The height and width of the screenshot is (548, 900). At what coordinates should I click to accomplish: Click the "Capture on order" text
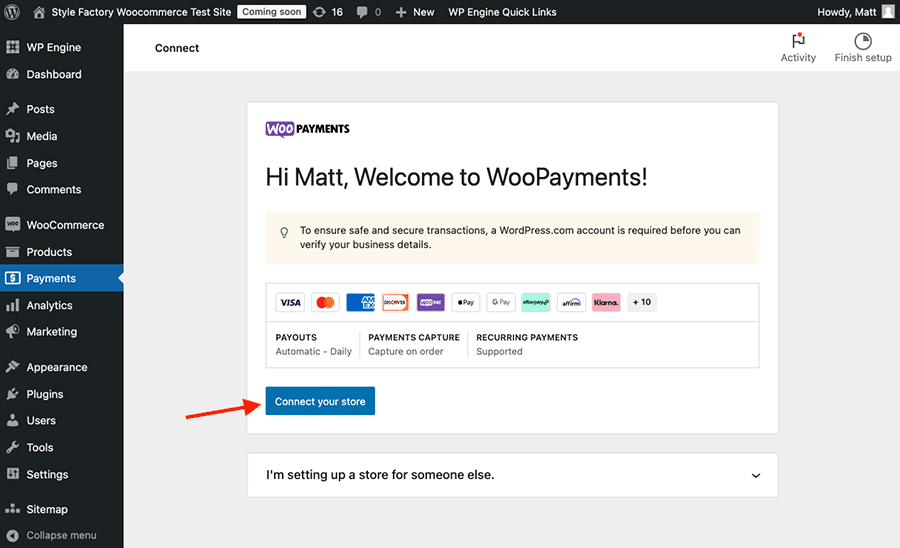click(406, 351)
